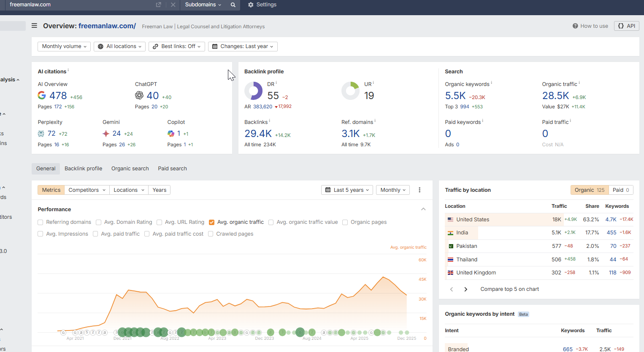
Task: Enable Avg. URL Rating checkbox
Action: pos(159,222)
